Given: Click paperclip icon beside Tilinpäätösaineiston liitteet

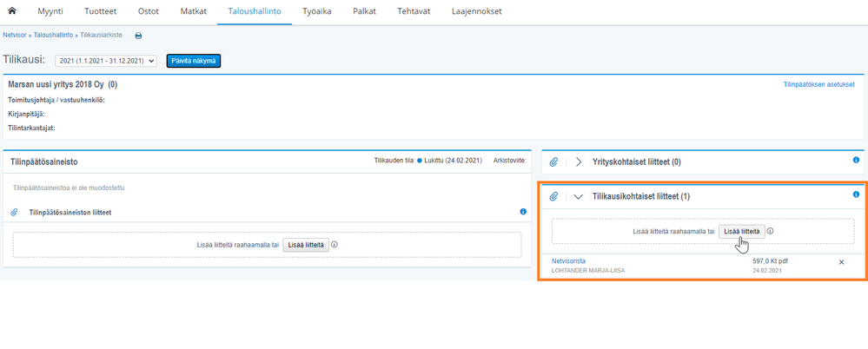Looking at the screenshot, I should [15, 213].
